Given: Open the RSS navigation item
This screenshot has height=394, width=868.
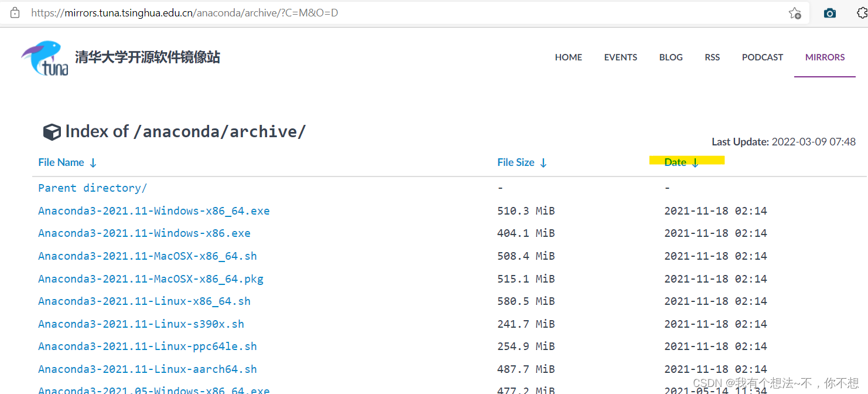Looking at the screenshot, I should coord(712,57).
